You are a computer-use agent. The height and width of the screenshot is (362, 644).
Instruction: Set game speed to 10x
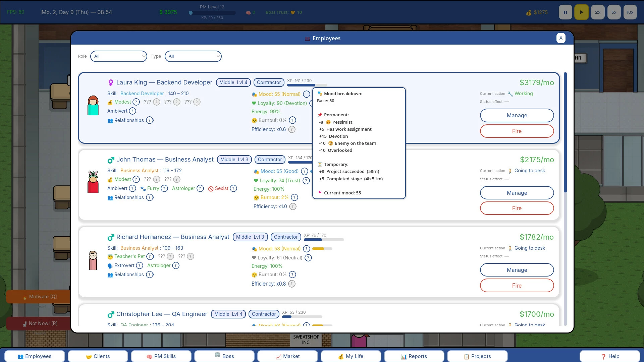coord(630,12)
